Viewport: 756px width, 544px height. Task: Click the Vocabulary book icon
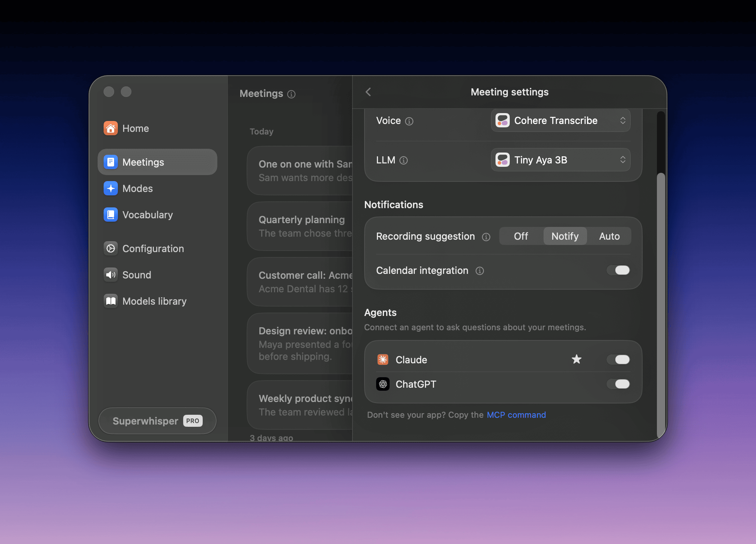click(110, 215)
